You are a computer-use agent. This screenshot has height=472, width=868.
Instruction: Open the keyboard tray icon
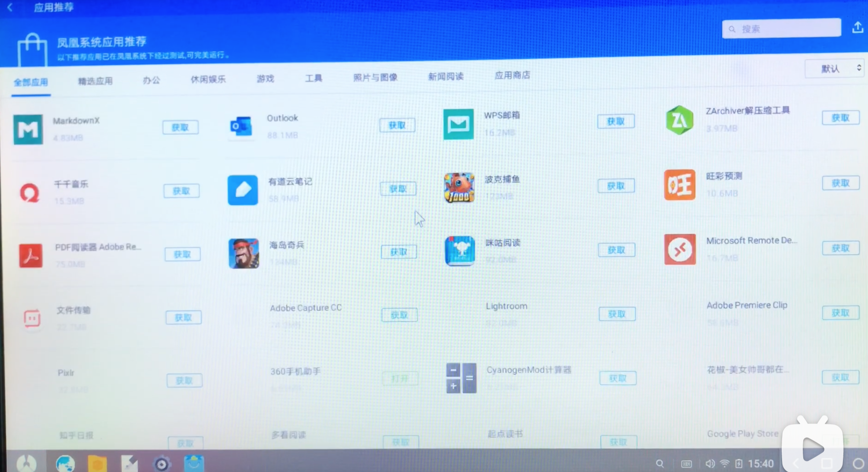coord(686,464)
